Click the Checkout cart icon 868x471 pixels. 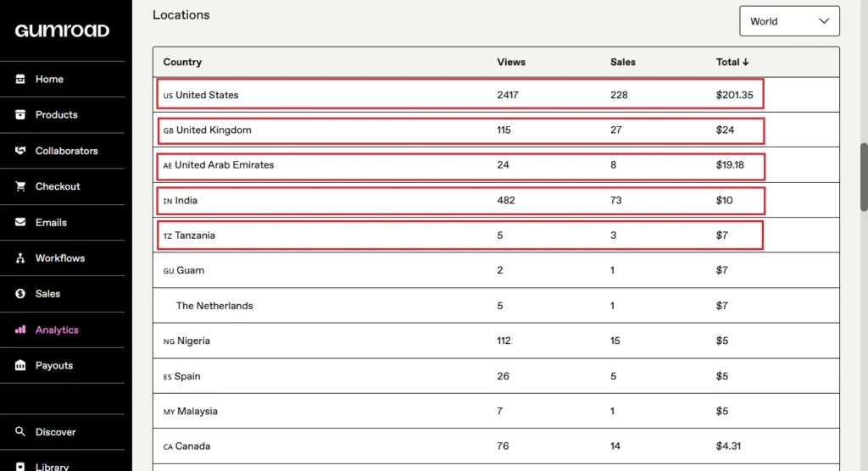[x=20, y=186]
